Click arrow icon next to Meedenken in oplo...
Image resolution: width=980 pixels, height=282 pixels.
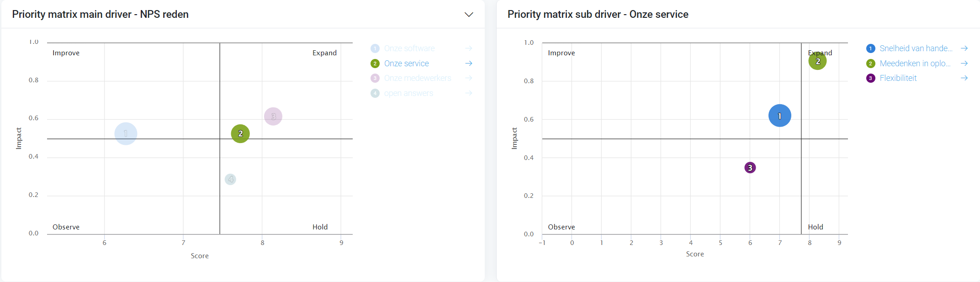(964, 64)
